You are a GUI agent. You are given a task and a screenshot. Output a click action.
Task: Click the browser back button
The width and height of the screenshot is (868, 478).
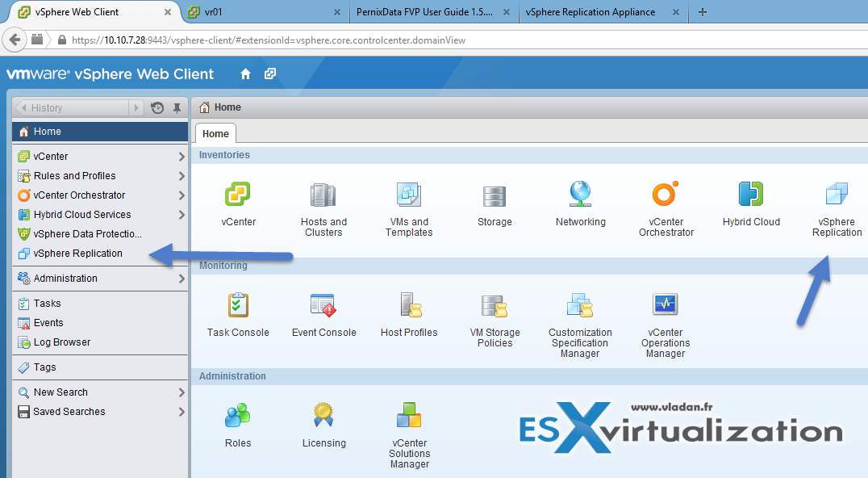(x=15, y=40)
